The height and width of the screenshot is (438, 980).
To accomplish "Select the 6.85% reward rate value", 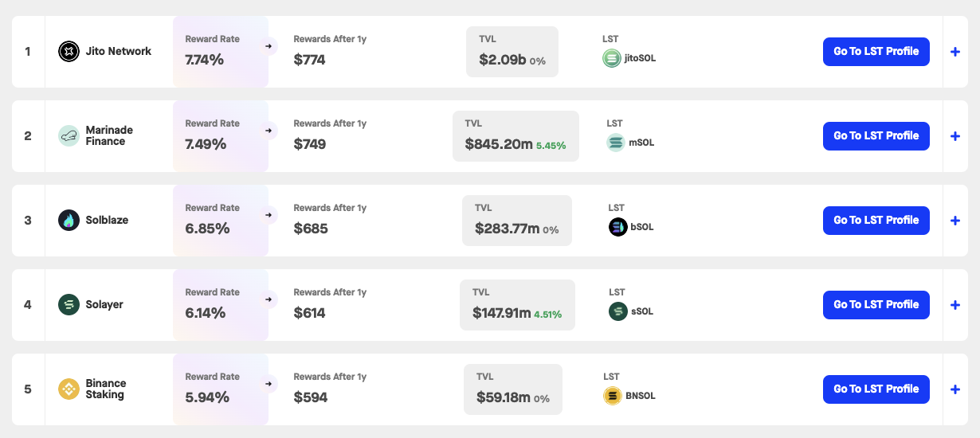I will pyautogui.click(x=207, y=229).
